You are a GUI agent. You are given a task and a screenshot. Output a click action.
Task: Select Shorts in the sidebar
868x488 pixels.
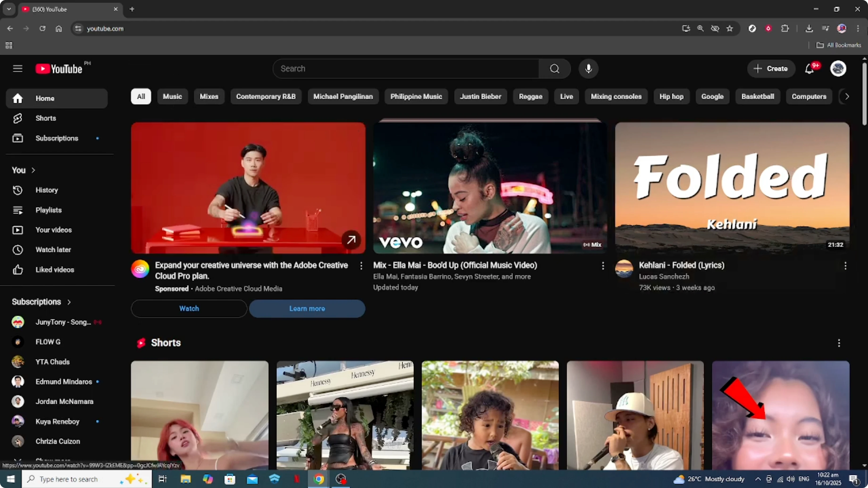pyautogui.click(x=46, y=118)
